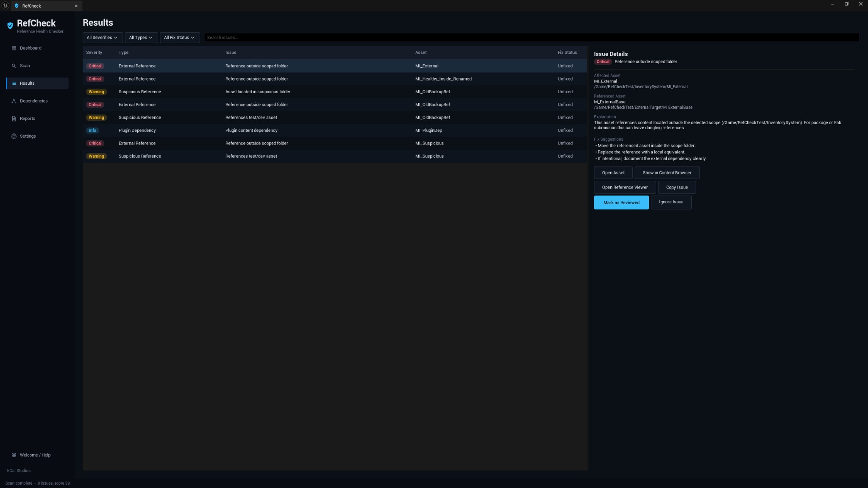Click the Reports document icon in sidebar

coord(14,119)
